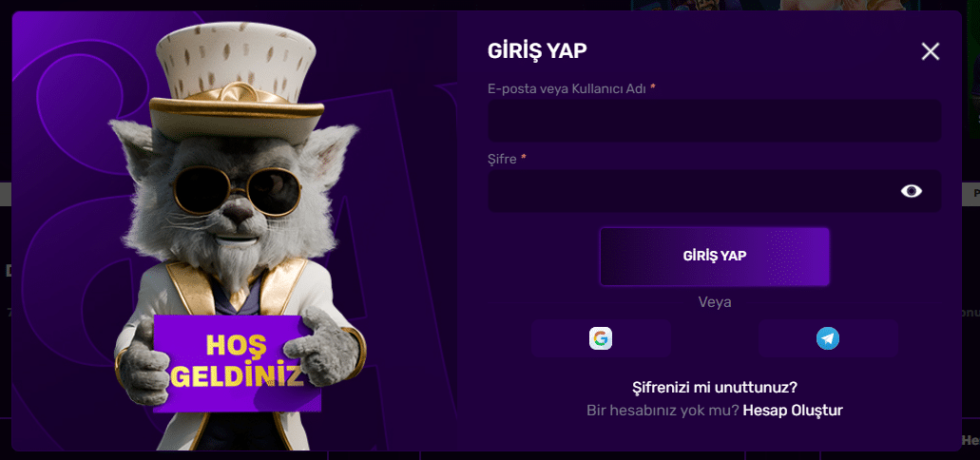Focus the E-posta veya Kullanıcı Adı field
Screen dimensions: 980x460
tap(715, 121)
